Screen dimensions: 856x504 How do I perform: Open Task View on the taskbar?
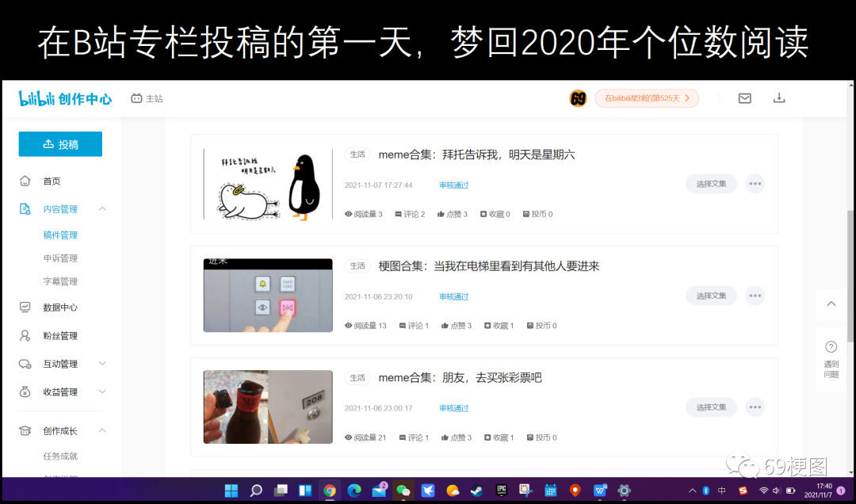(281, 491)
